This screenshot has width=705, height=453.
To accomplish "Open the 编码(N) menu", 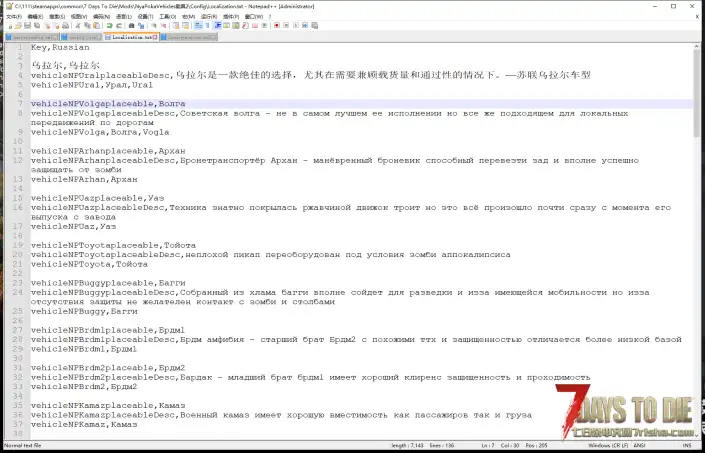I will click(101, 17).
